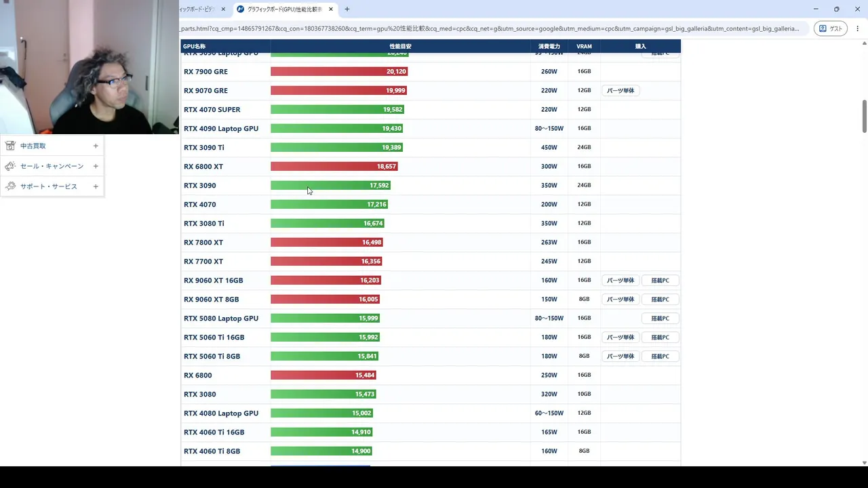
Task: Open the Chrome three-dot menu
Action: [858, 28]
